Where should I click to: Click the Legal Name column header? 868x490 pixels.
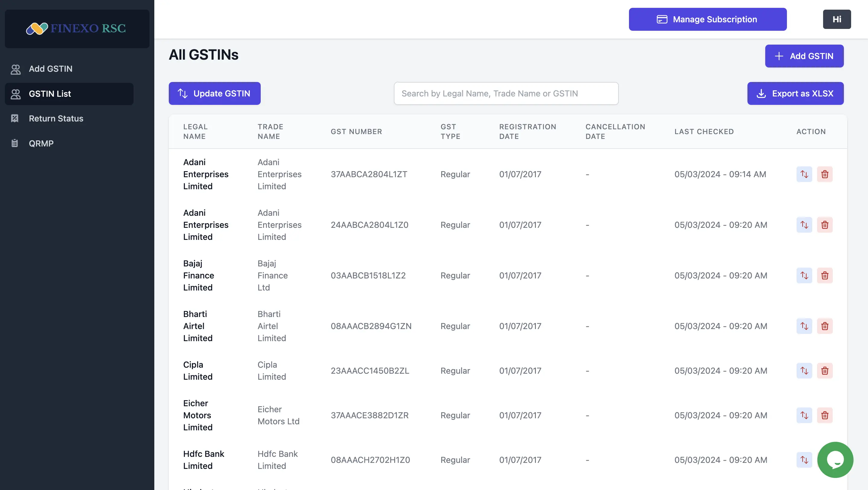pyautogui.click(x=195, y=131)
